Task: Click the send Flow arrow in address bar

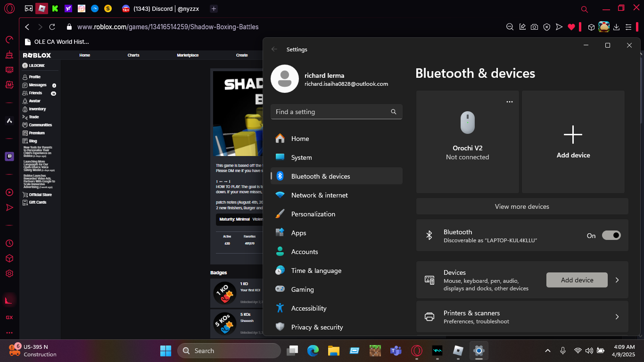Action: (559, 27)
